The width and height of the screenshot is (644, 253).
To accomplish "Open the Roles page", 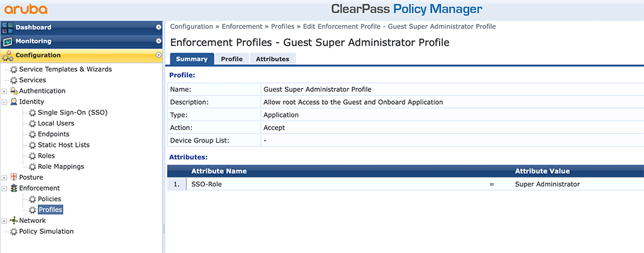I will coord(47,156).
